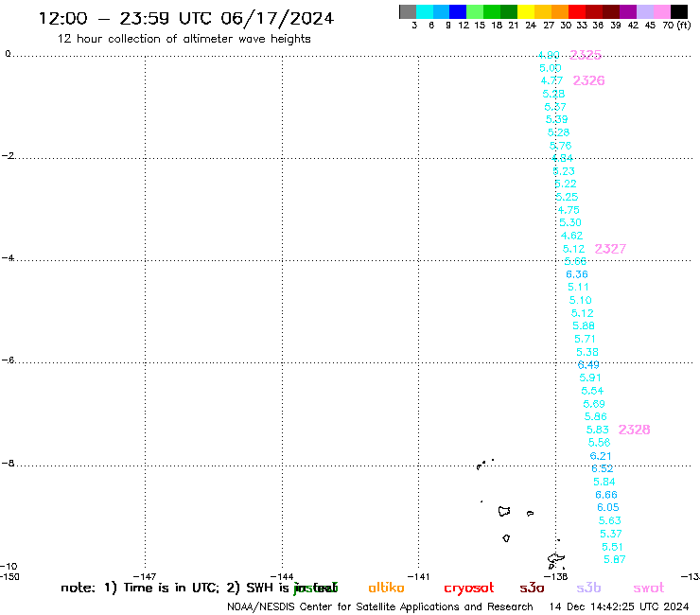
Task: Select pass label 2328
Action: [635, 430]
